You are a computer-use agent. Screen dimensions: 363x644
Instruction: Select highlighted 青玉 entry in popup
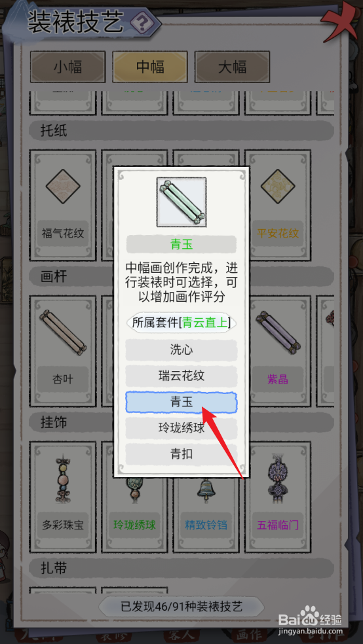181,402
